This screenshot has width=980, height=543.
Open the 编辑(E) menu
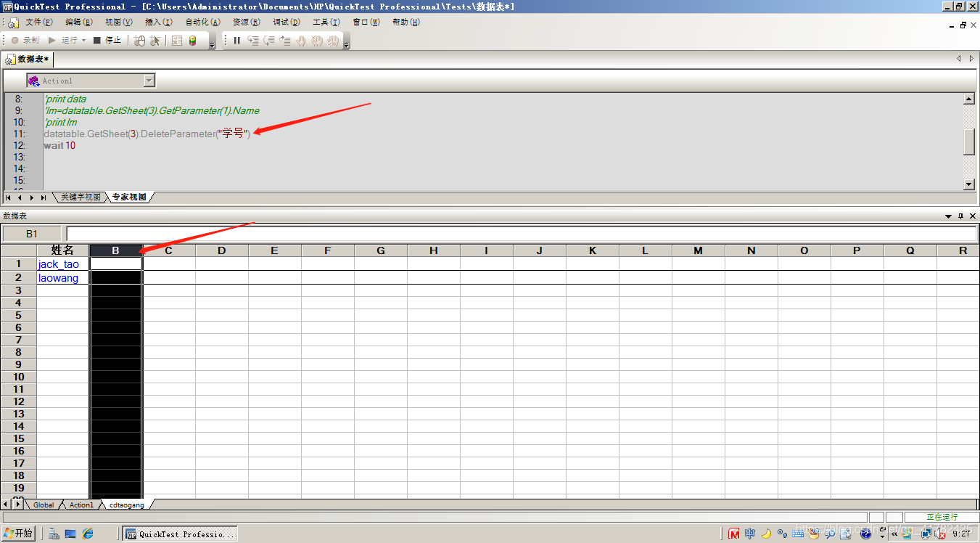tap(79, 23)
